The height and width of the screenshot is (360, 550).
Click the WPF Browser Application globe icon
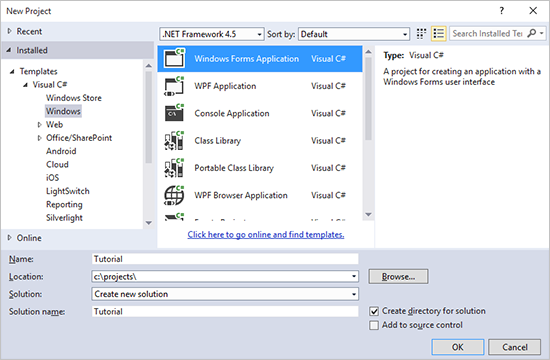point(174,195)
